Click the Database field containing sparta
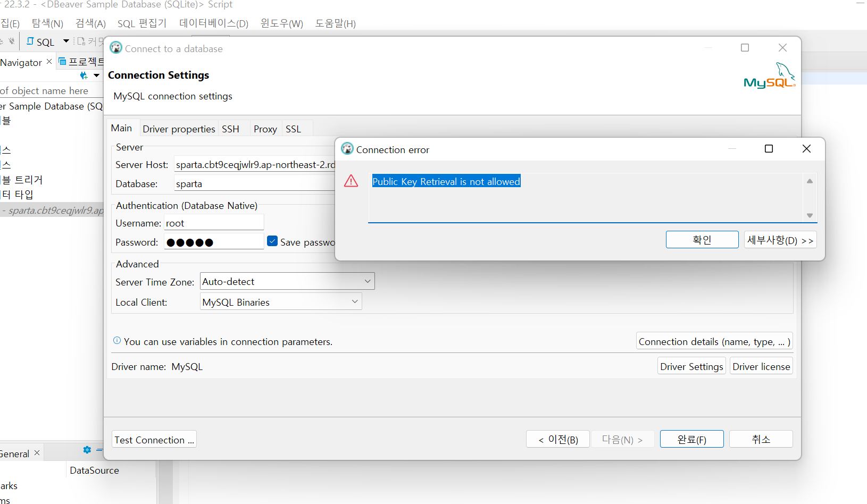Viewport: 867px width, 504px height. [x=255, y=184]
